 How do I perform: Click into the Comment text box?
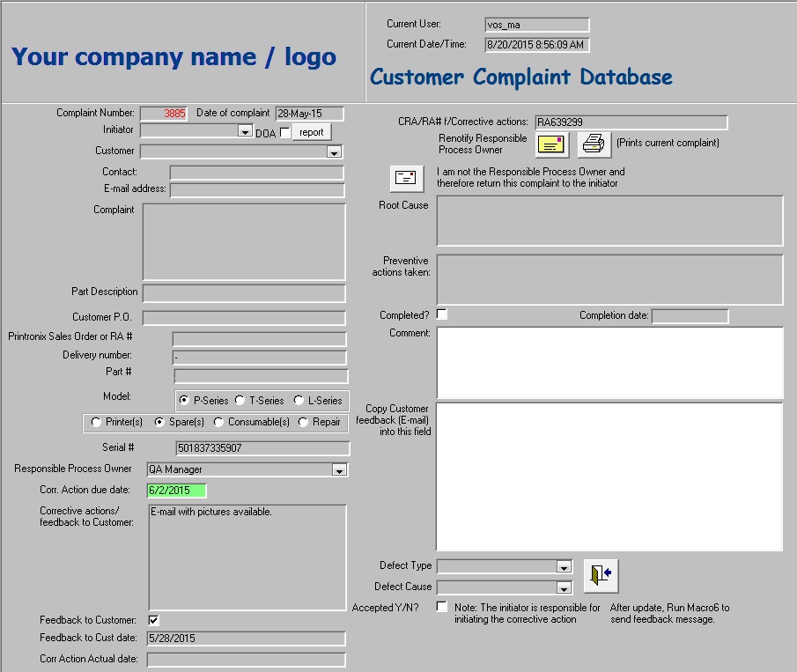609,362
